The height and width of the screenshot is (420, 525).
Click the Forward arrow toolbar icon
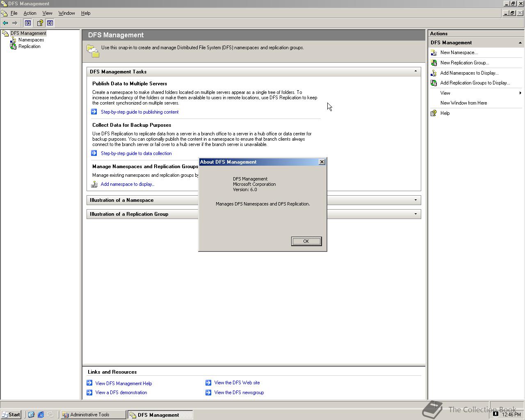click(15, 23)
